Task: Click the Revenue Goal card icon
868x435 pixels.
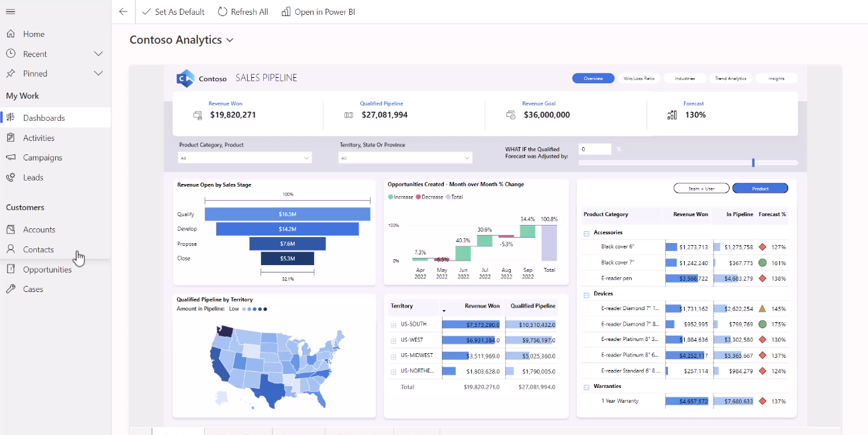Action: 511,115
